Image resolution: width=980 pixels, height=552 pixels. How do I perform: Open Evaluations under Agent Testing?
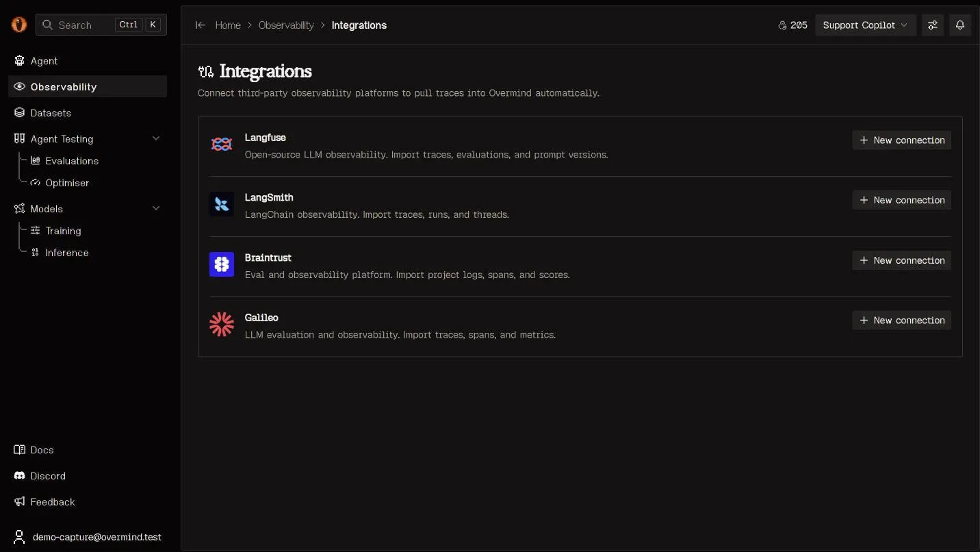[71, 161]
